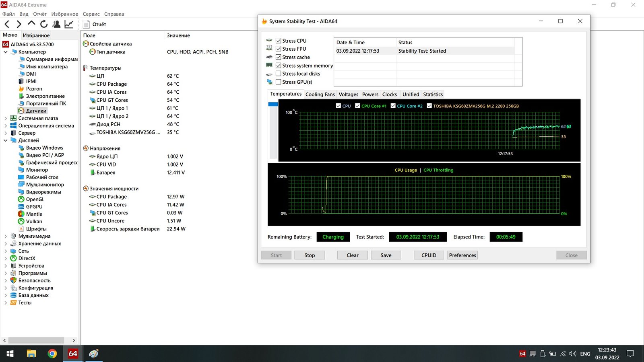Hide CPU Core #1 graph line
This screenshot has height=362, width=644.
pos(357,106)
